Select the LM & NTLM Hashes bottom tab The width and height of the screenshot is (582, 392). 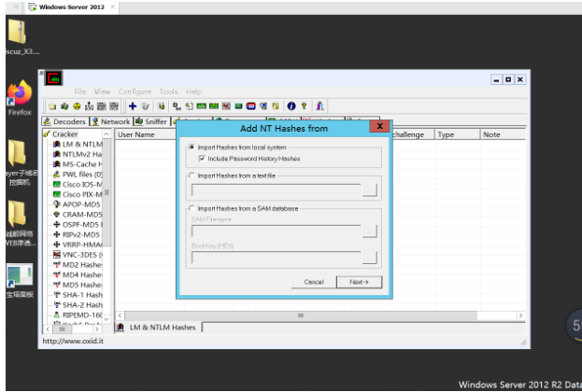coord(157,328)
